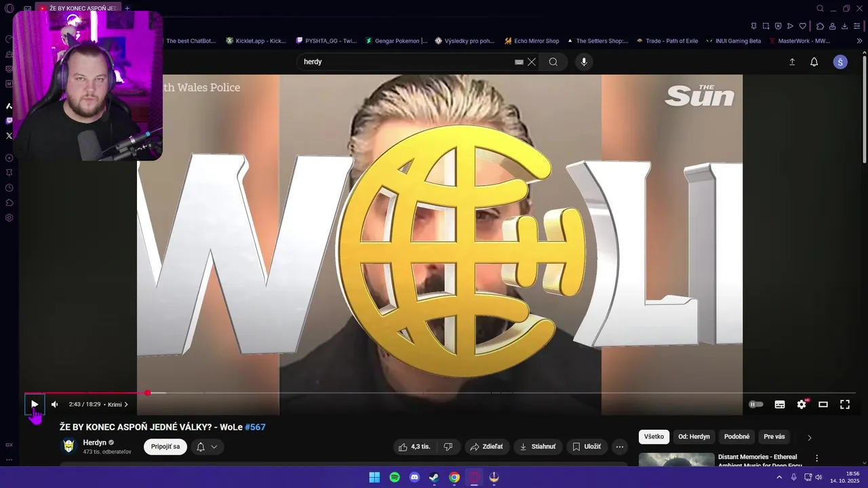Open Windows Start menu
The width and height of the screenshot is (868, 488).
pyautogui.click(x=374, y=477)
